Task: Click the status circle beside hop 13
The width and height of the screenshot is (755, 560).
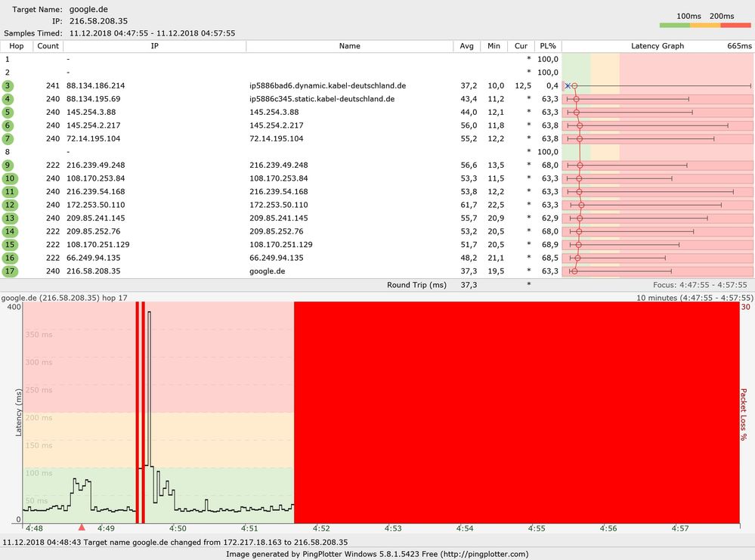Action: tap(8, 218)
